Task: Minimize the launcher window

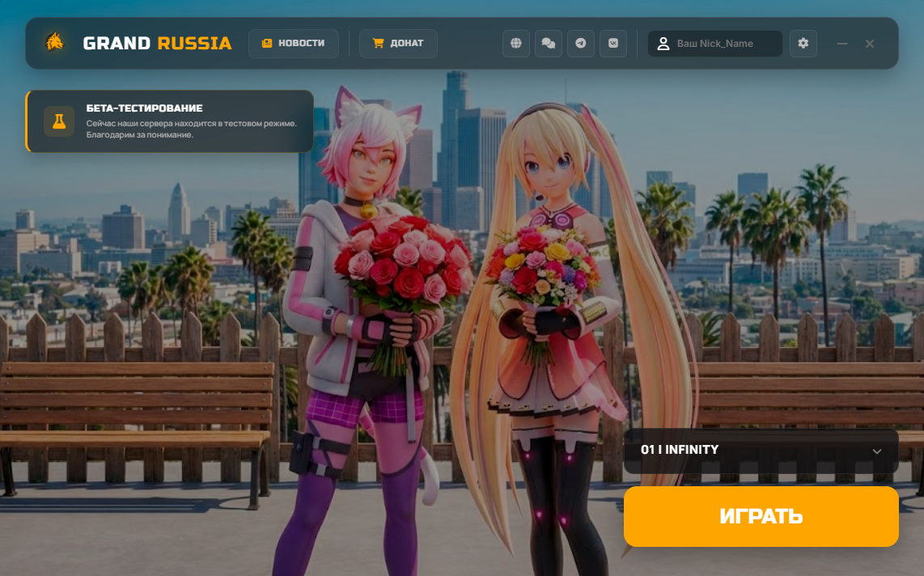Action: (842, 43)
